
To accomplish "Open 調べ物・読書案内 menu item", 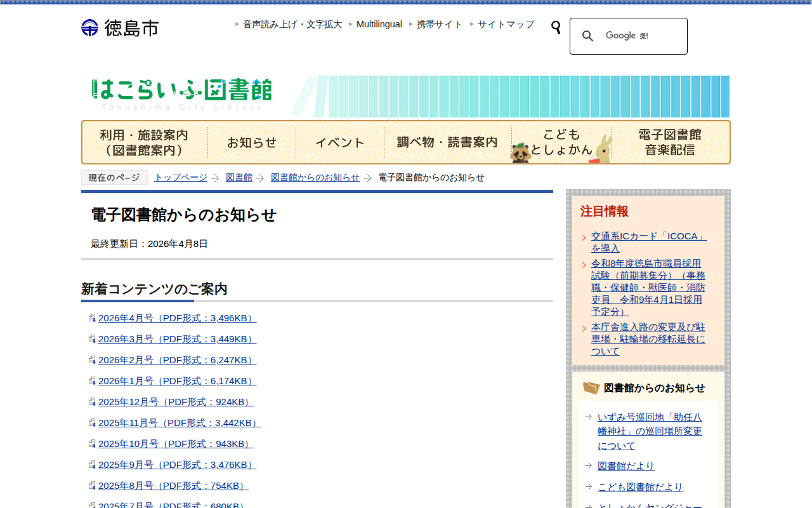I will point(447,143).
